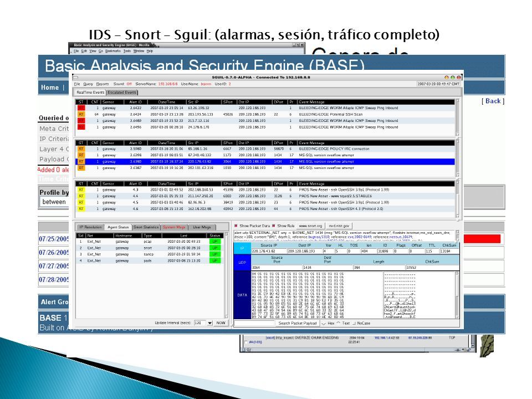
Task: Click the orange RT status of alert 2.6387
Action: 81,168
